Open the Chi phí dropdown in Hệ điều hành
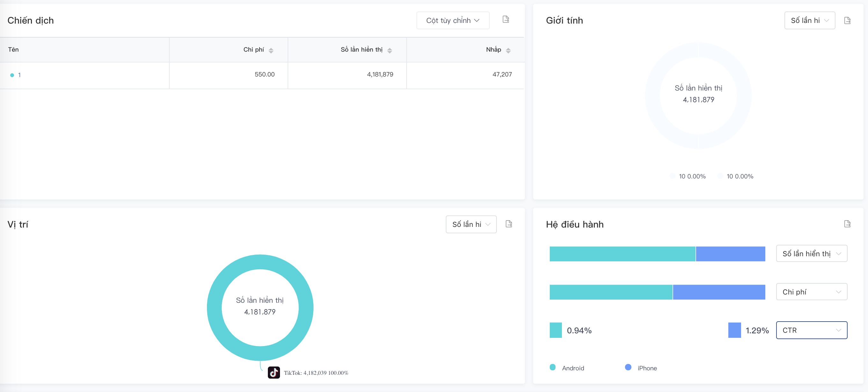This screenshot has height=392, width=868. 812,292
